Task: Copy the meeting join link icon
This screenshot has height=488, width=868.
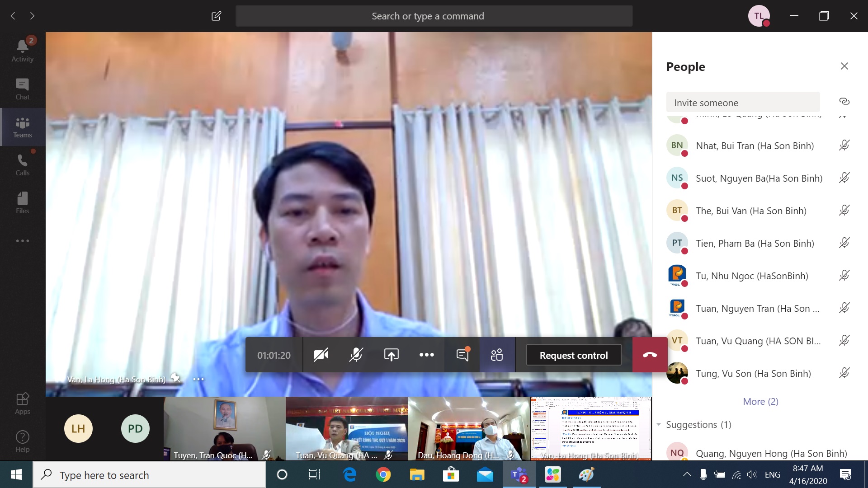Action: [x=844, y=101]
